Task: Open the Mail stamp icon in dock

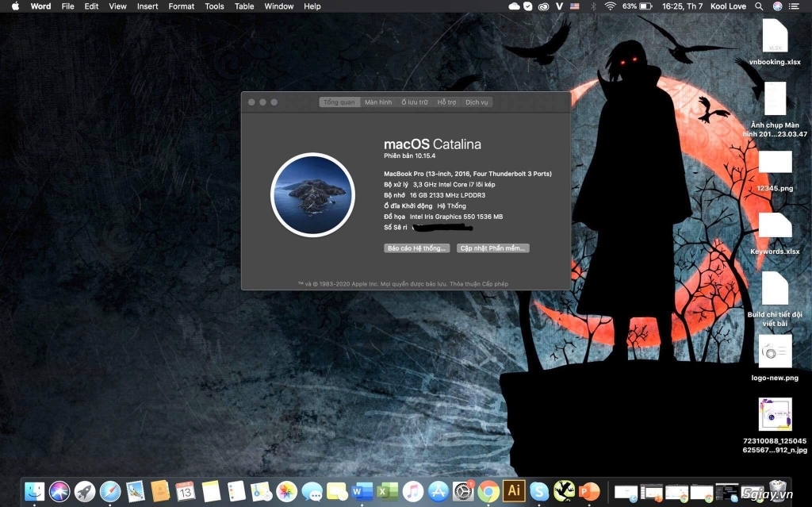Action: (x=135, y=491)
